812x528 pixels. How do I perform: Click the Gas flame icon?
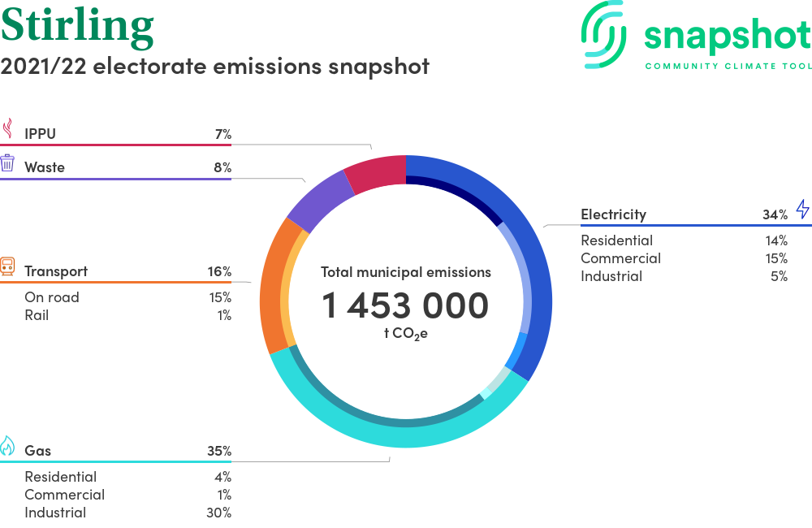click(8, 446)
